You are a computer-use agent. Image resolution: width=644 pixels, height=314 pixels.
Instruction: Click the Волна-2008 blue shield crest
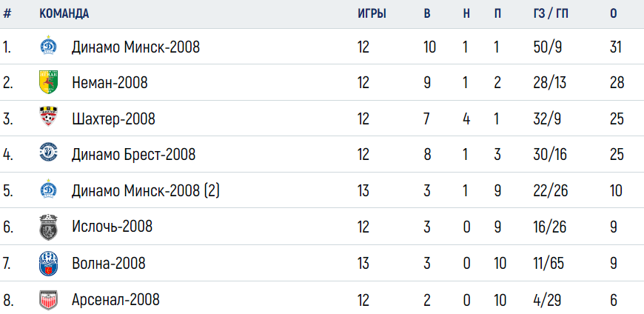click(x=48, y=264)
